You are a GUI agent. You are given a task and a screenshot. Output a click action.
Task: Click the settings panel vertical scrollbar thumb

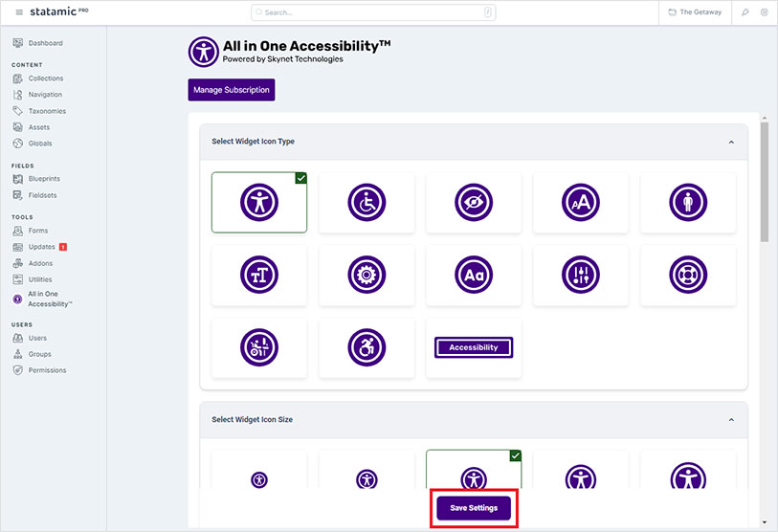coord(765,182)
